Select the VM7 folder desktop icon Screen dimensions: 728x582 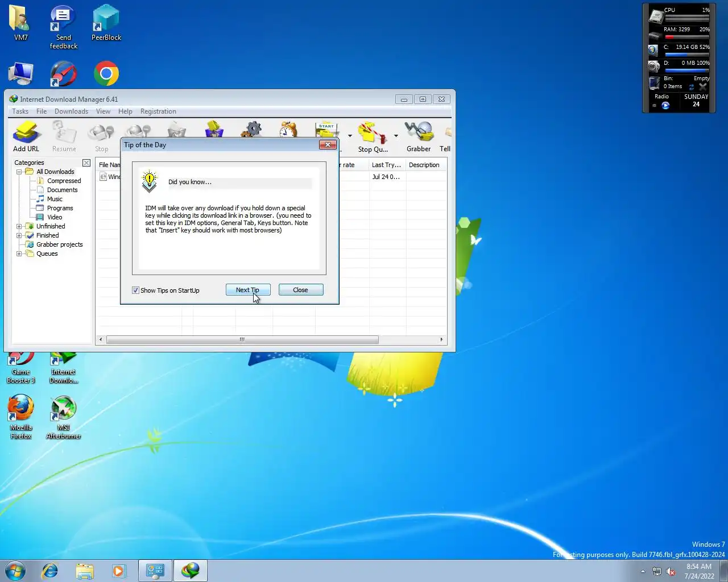(x=20, y=23)
